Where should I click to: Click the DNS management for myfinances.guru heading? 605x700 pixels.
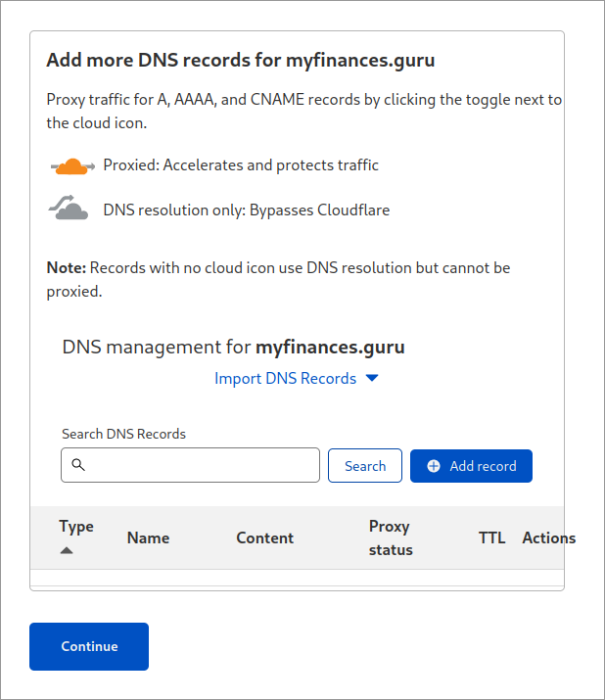pyautogui.click(x=234, y=347)
